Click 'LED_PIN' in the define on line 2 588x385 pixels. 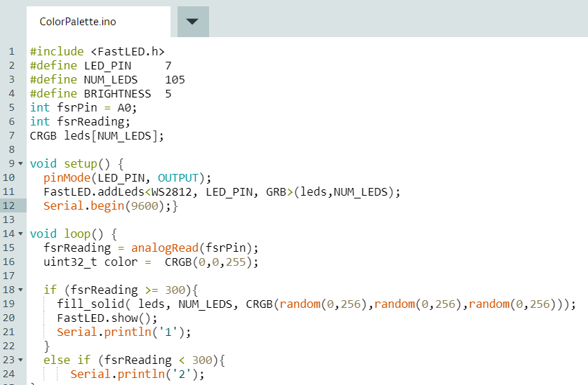click(107, 66)
